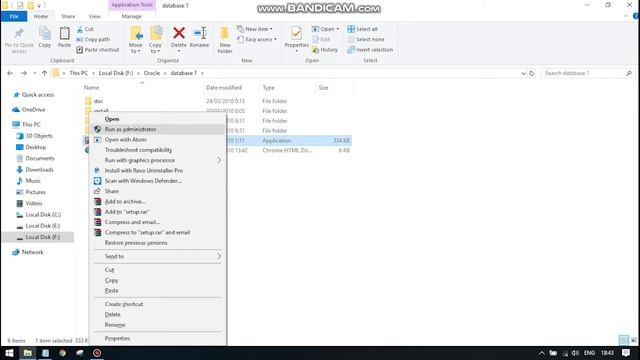This screenshot has width=640, height=360.
Task: Open the New item dropdown
Action: pos(255,29)
